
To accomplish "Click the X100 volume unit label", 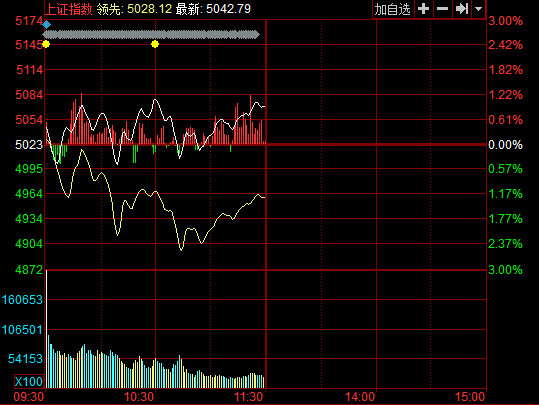I will point(29,382).
